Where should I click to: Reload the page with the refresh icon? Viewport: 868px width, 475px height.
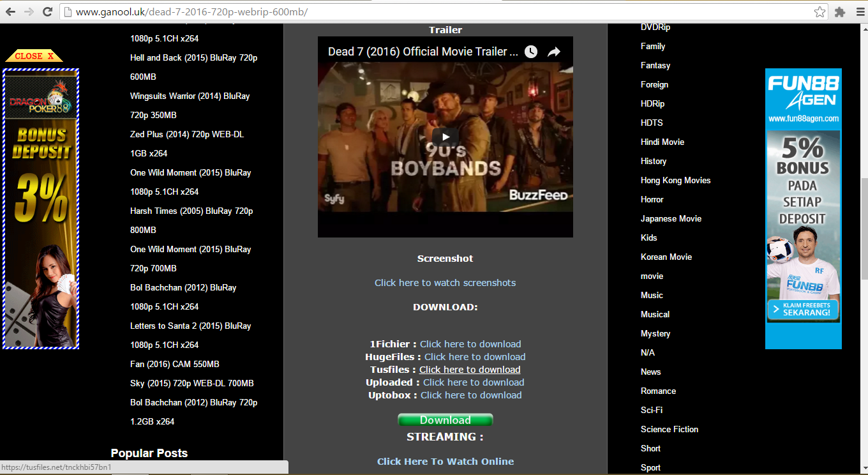pos(47,11)
